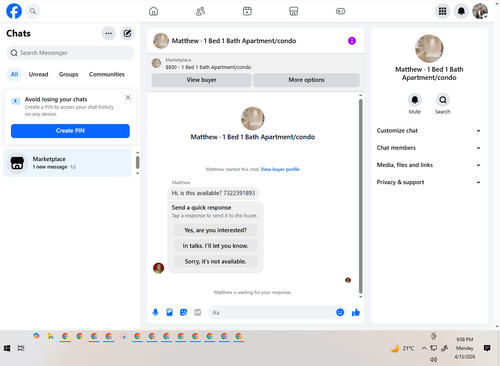Open the account profile picture menu
The height and width of the screenshot is (366, 500).
480,11
